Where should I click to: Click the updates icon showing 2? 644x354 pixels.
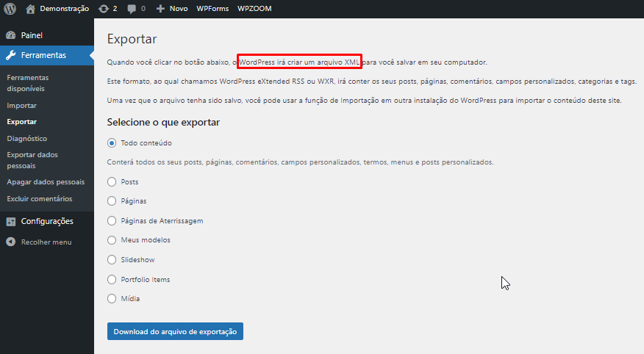104,9
